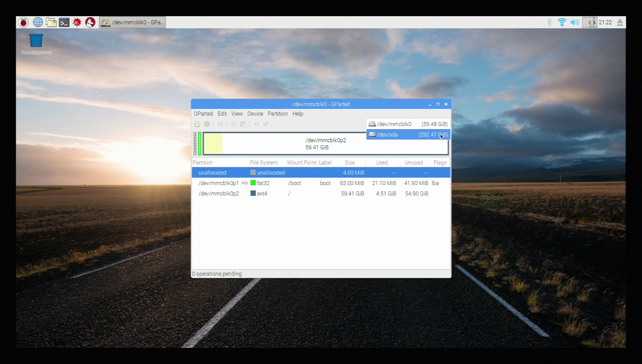Open the GParted menu
The width and height of the screenshot is (642, 364).
pyautogui.click(x=203, y=114)
